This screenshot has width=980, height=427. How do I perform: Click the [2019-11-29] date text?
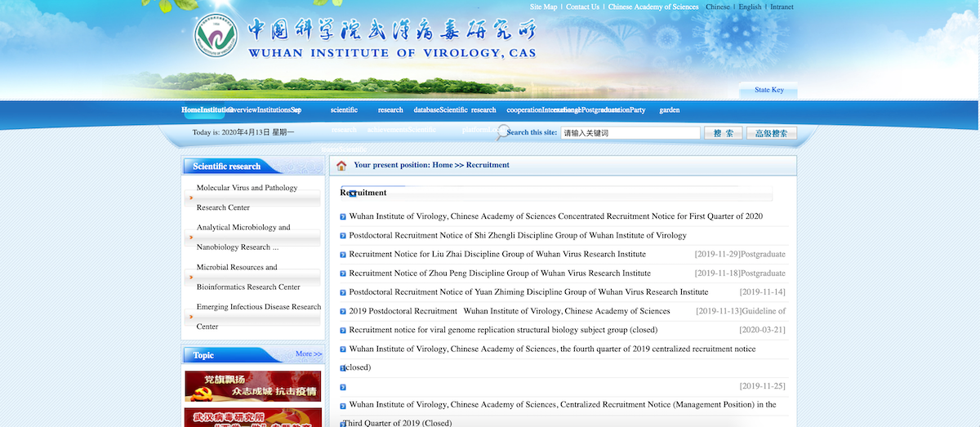[x=717, y=254]
